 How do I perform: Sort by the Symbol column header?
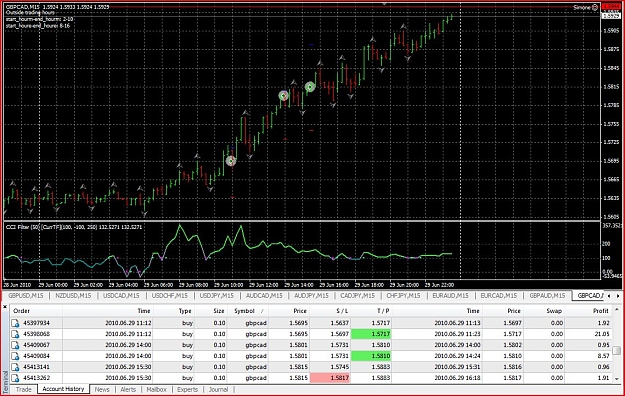pyautogui.click(x=244, y=311)
